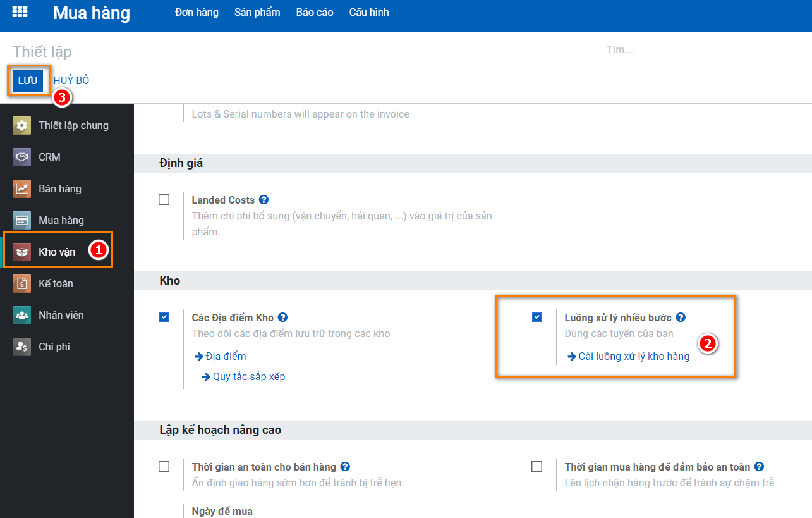
Task: Open the Cấu hình menu
Action: click(x=369, y=12)
